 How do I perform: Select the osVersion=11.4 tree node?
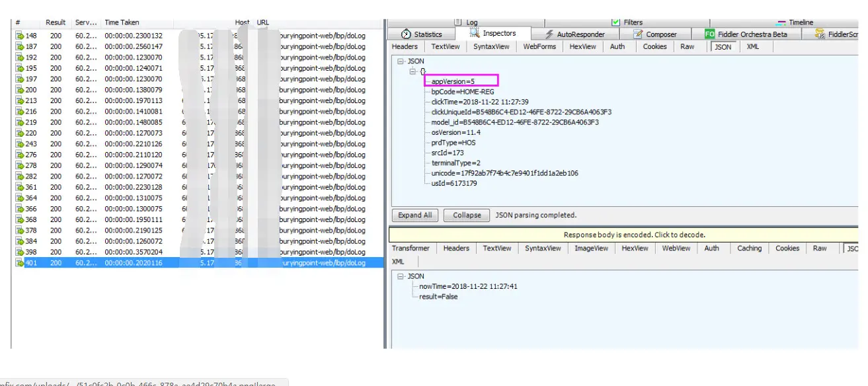click(x=455, y=133)
